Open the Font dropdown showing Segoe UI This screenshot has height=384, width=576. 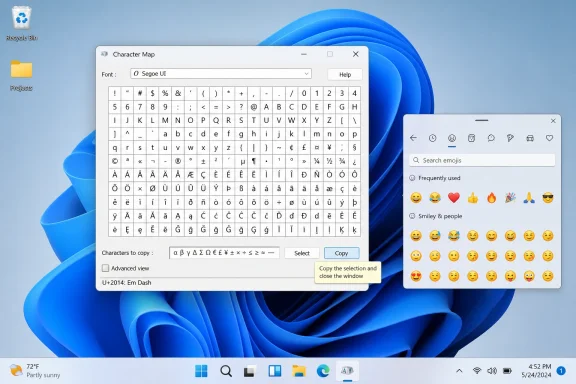221,74
